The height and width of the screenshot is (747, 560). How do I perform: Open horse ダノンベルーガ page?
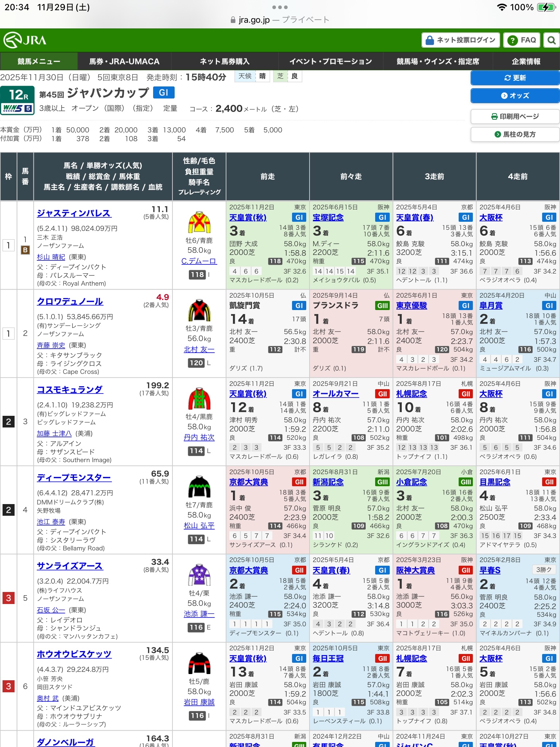tap(66, 742)
